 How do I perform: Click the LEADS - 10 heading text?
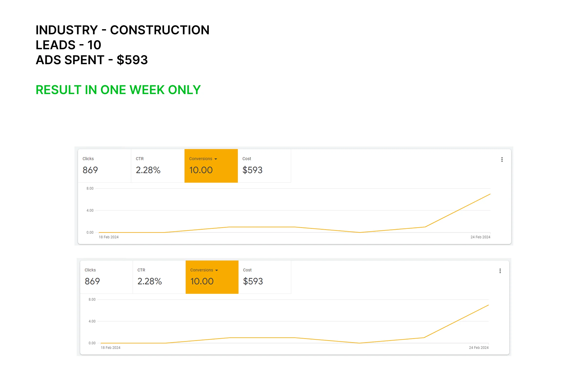(68, 45)
